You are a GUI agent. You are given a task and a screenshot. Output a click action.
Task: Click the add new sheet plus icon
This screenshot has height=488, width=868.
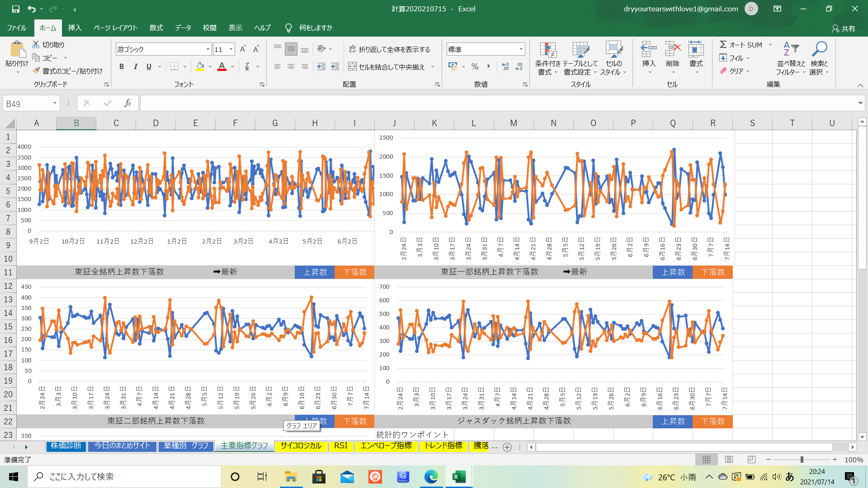pos(507,447)
